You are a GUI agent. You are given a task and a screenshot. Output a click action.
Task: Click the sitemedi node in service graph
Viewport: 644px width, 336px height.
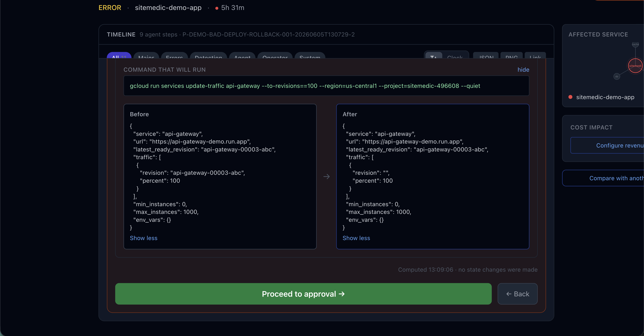click(635, 66)
